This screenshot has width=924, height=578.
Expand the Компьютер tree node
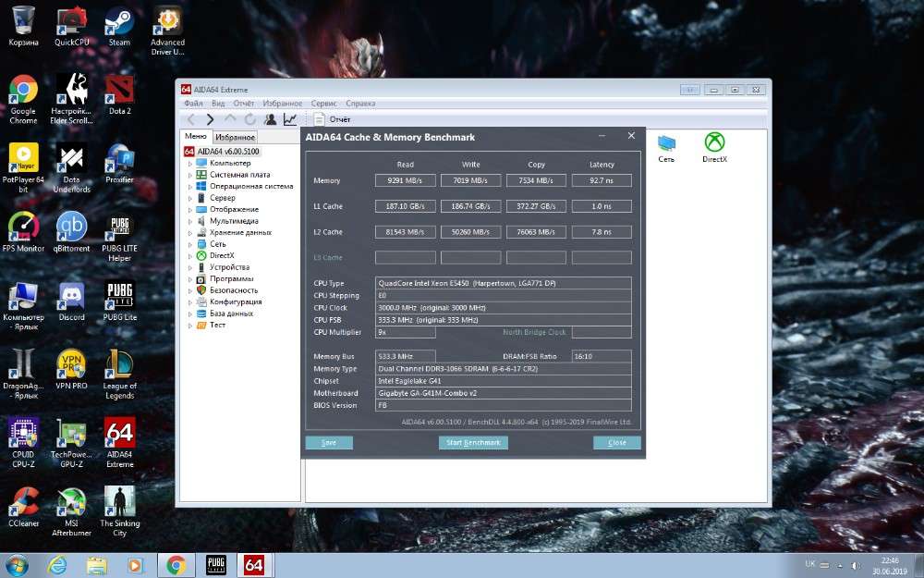190,164
